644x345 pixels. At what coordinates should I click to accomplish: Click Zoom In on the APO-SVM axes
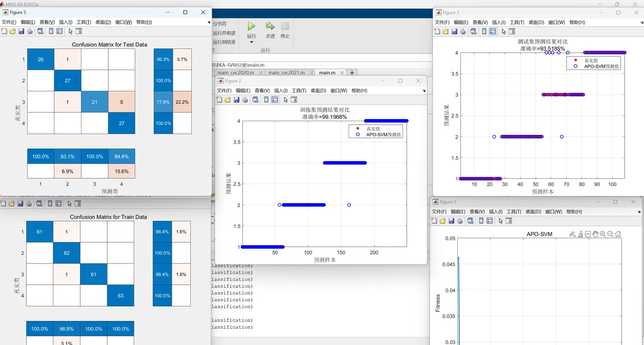click(x=603, y=234)
